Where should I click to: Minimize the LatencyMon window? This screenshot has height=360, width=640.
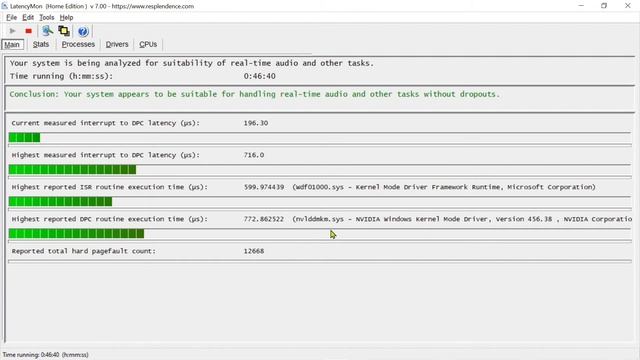point(581,6)
